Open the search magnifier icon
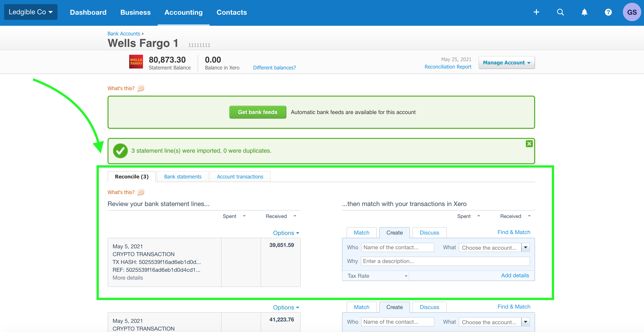Screen dimensions: 644x332 [x=560, y=12]
